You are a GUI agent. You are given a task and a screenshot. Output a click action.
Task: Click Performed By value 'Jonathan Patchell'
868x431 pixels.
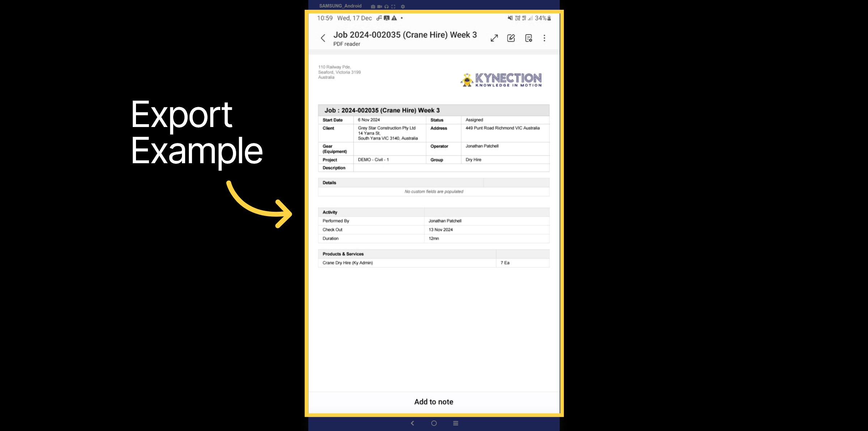(x=445, y=221)
